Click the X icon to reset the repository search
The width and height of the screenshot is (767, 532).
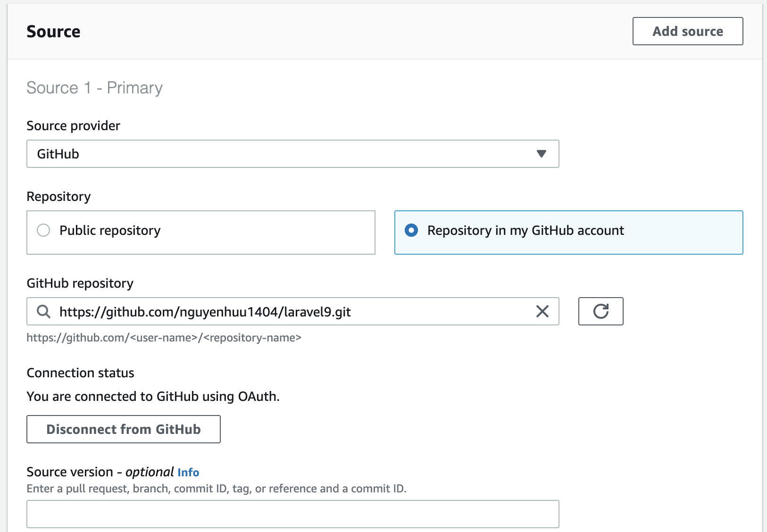542,311
